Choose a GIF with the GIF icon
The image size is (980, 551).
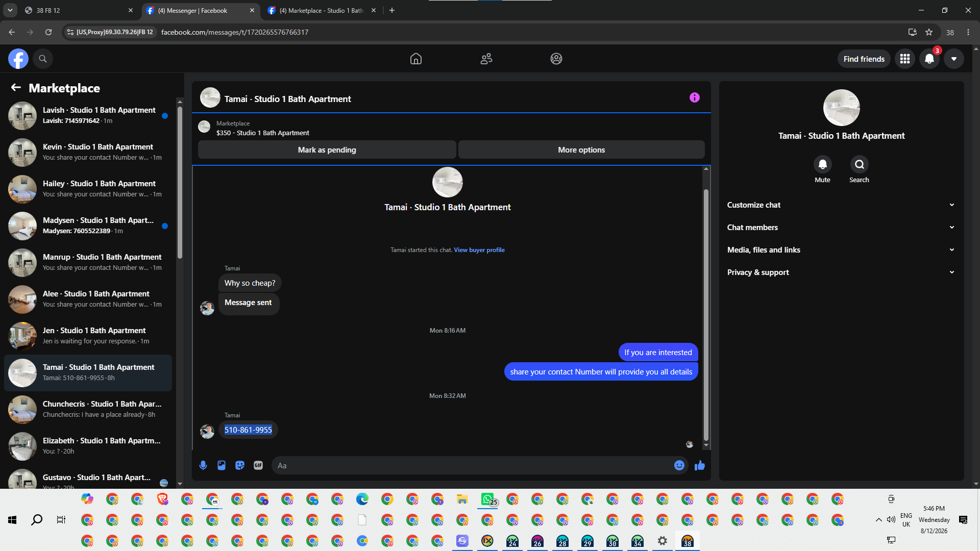pos(258,465)
